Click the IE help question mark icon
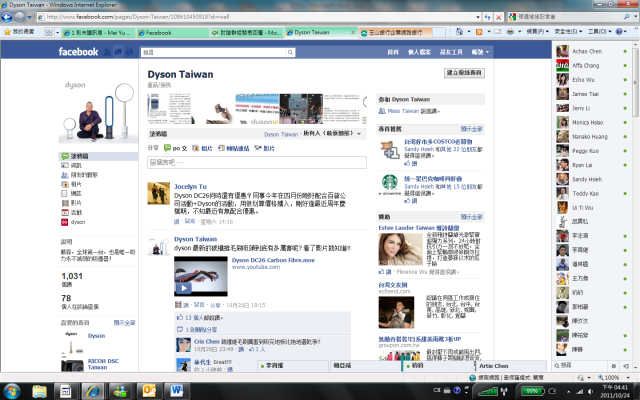This screenshot has height=400, width=640. coord(619,32)
